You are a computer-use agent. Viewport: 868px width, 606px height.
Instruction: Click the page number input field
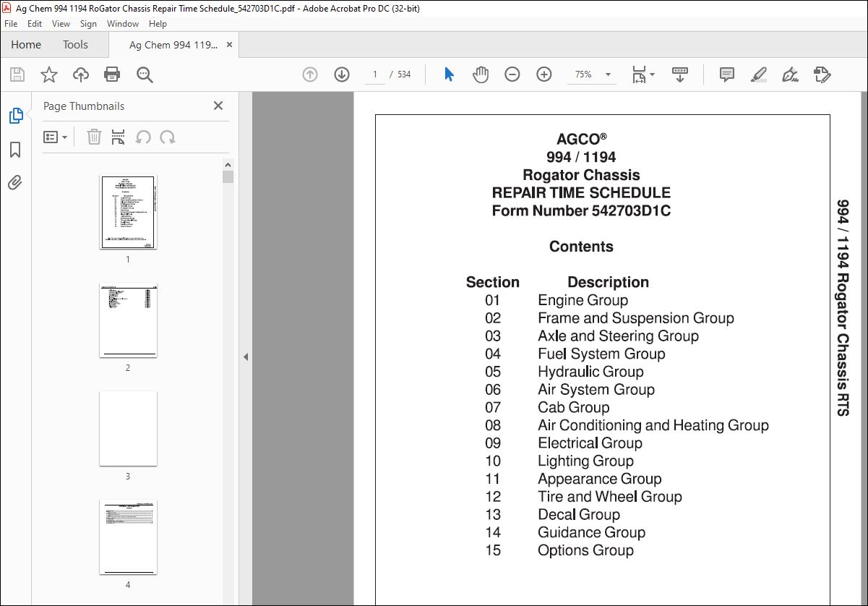(375, 74)
